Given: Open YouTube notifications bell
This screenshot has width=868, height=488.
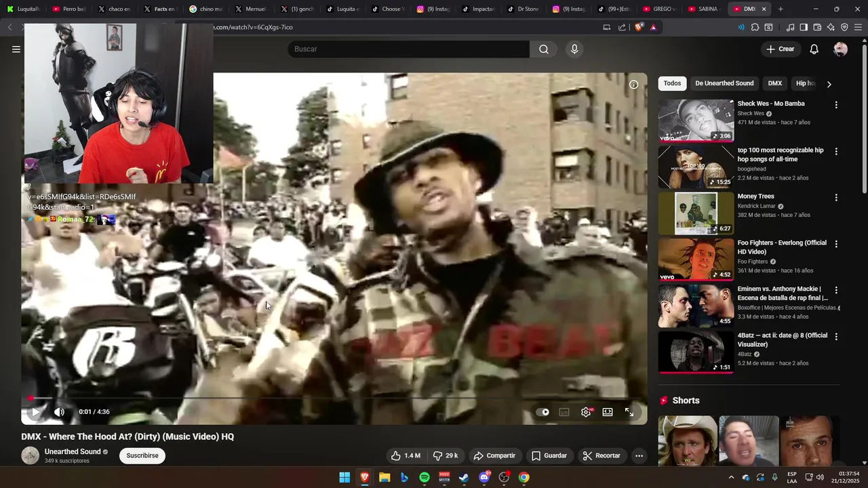Looking at the screenshot, I should pyautogui.click(x=814, y=49).
